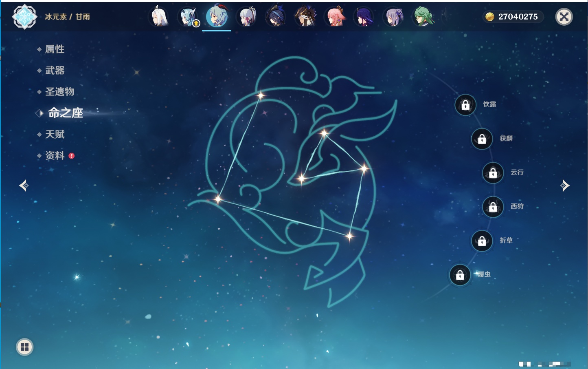The width and height of the screenshot is (588, 369).
Task: Pick the dark-blue-haired character in tricorn hat
Action: click(276, 17)
